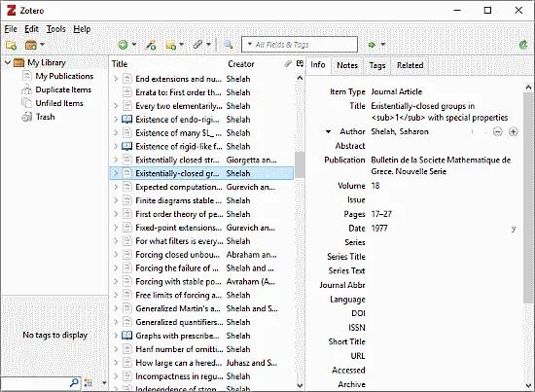Viewport: 535px width, 392px height.
Task: Open New Library dropdown arrow
Action: click(x=42, y=45)
